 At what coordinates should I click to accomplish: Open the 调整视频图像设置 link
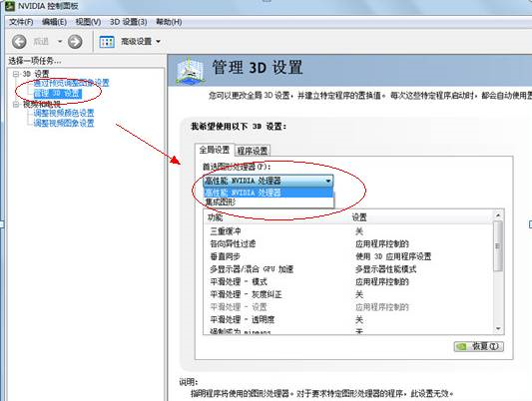point(64,123)
